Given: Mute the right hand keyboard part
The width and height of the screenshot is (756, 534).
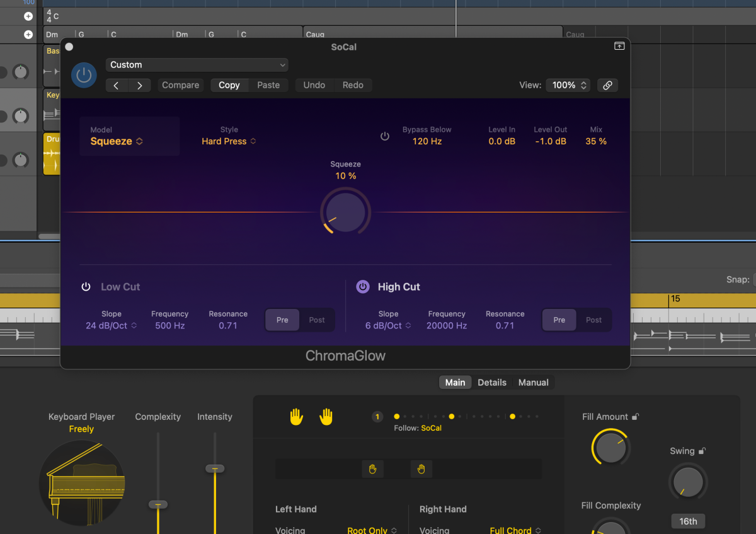Looking at the screenshot, I should coord(326,416).
